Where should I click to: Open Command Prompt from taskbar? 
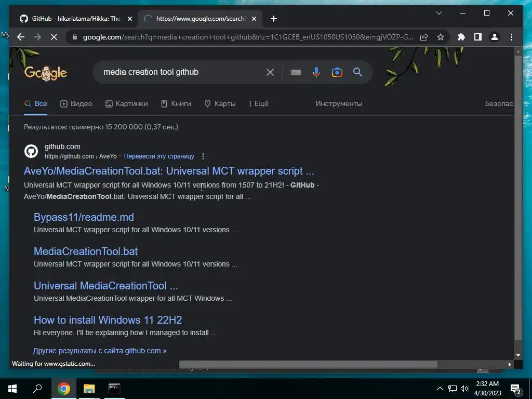click(x=114, y=389)
